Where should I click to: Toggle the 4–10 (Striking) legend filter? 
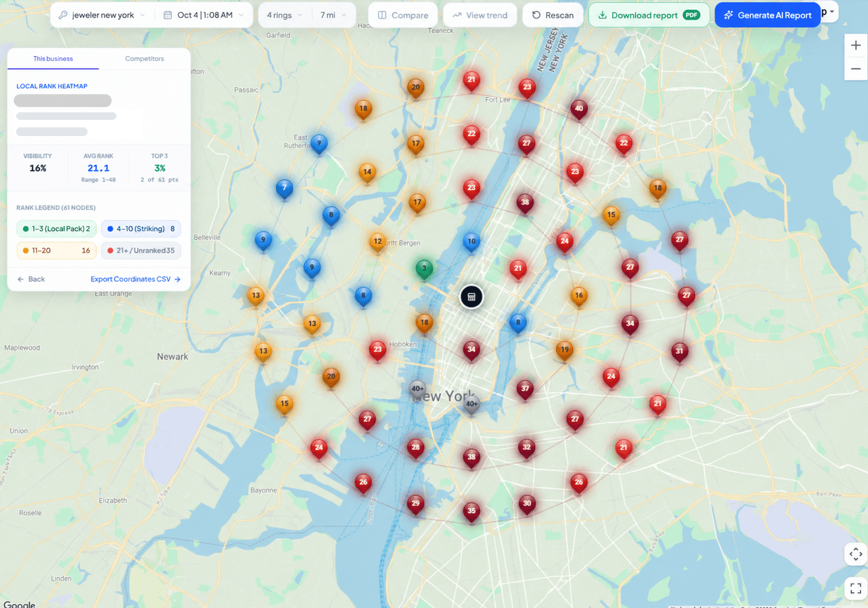click(141, 229)
